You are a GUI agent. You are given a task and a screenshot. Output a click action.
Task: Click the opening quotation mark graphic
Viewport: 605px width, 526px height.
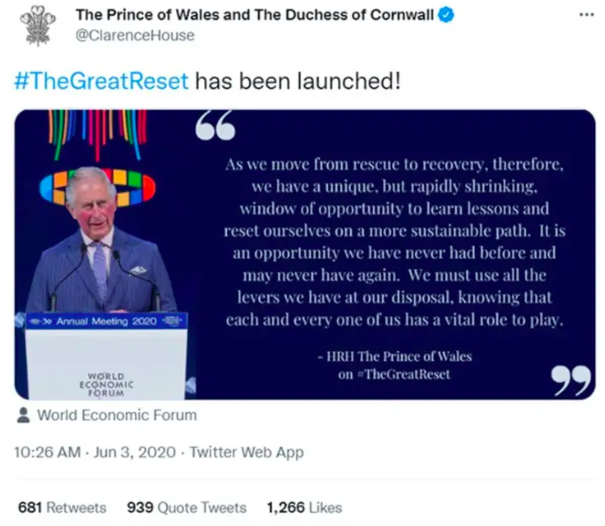215,125
